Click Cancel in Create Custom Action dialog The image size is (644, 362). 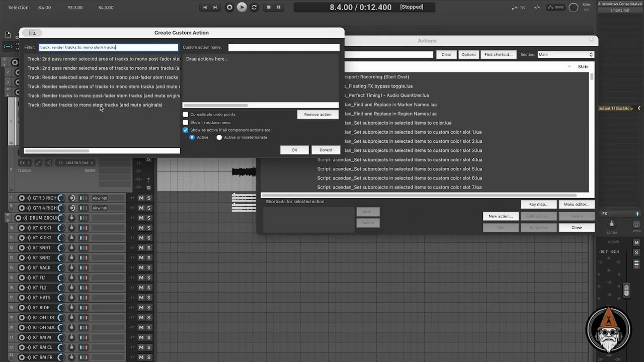point(326,150)
